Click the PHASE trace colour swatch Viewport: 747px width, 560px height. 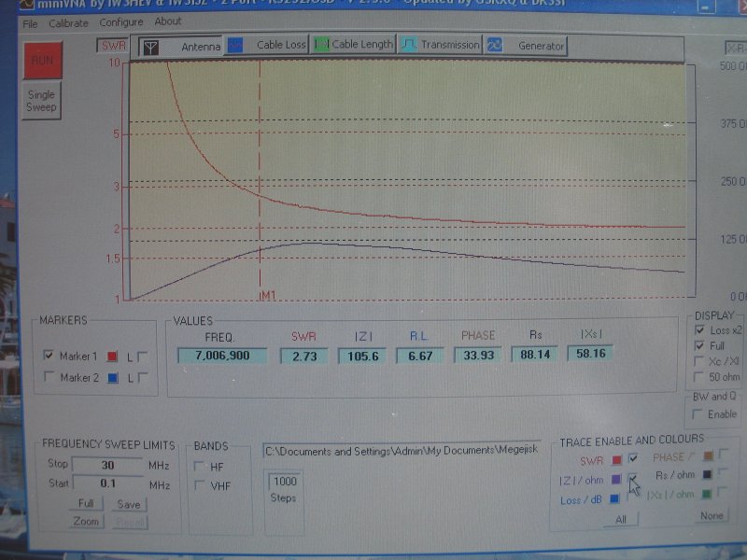click(x=708, y=456)
